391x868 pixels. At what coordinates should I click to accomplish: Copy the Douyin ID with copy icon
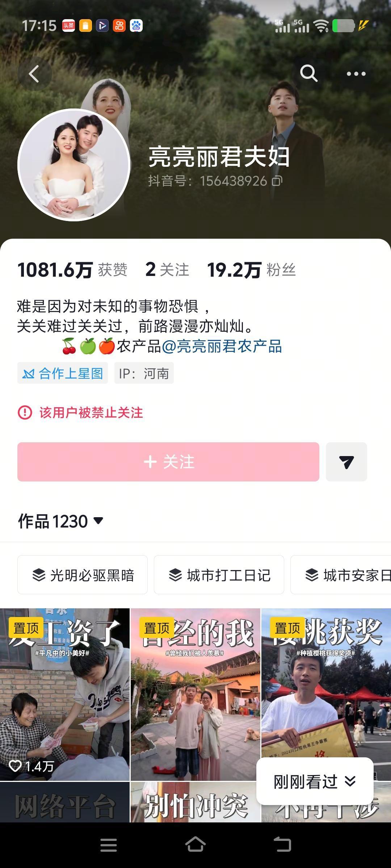tap(277, 181)
